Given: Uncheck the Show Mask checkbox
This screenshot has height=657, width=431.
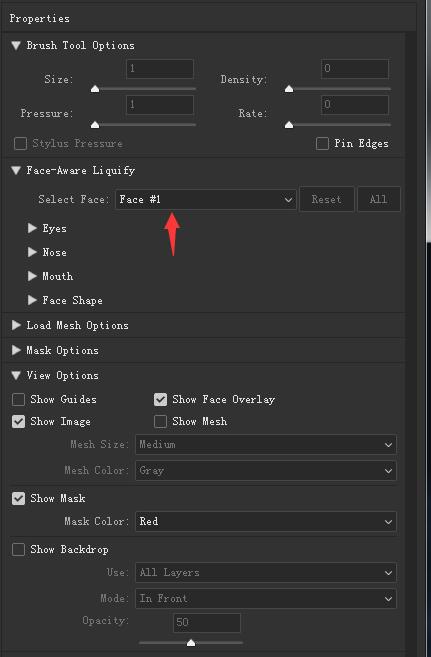Looking at the screenshot, I should pyautogui.click(x=18, y=499).
